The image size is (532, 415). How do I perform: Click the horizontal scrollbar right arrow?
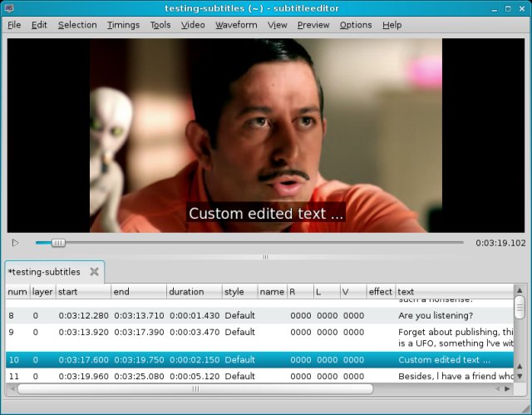click(x=507, y=388)
